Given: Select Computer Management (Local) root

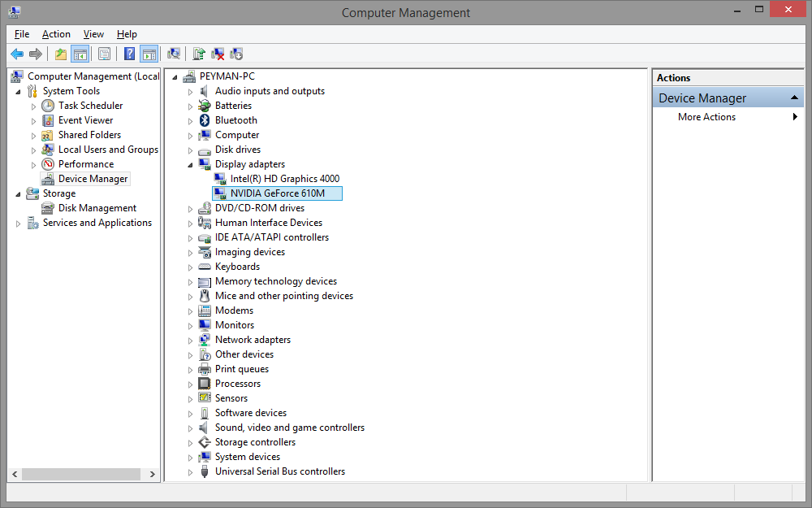Looking at the screenshot, I should [93, 76].
